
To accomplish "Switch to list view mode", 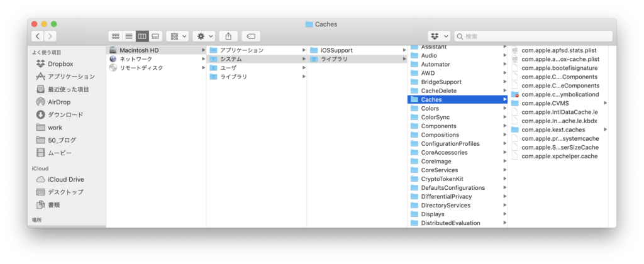I will [x=128, y=36].
